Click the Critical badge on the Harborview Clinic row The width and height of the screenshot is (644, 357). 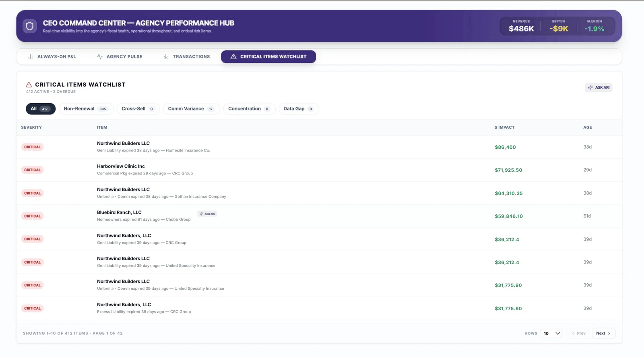click(x=32, y=170)
